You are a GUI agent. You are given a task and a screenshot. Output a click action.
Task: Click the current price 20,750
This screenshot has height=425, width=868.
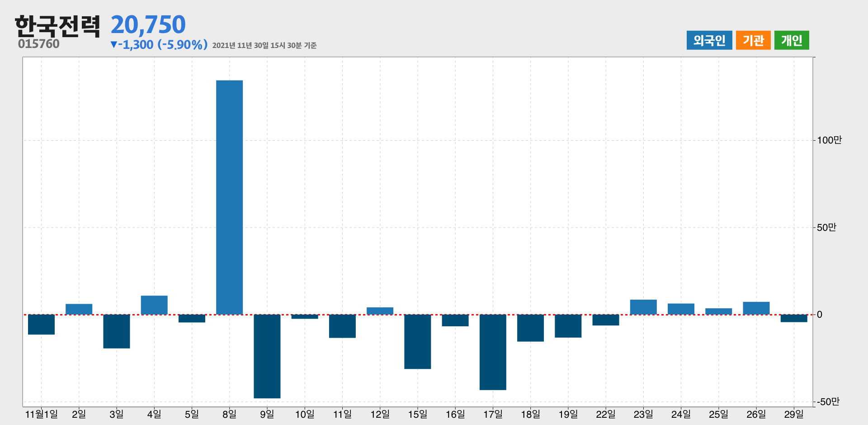tap(148, 24)
